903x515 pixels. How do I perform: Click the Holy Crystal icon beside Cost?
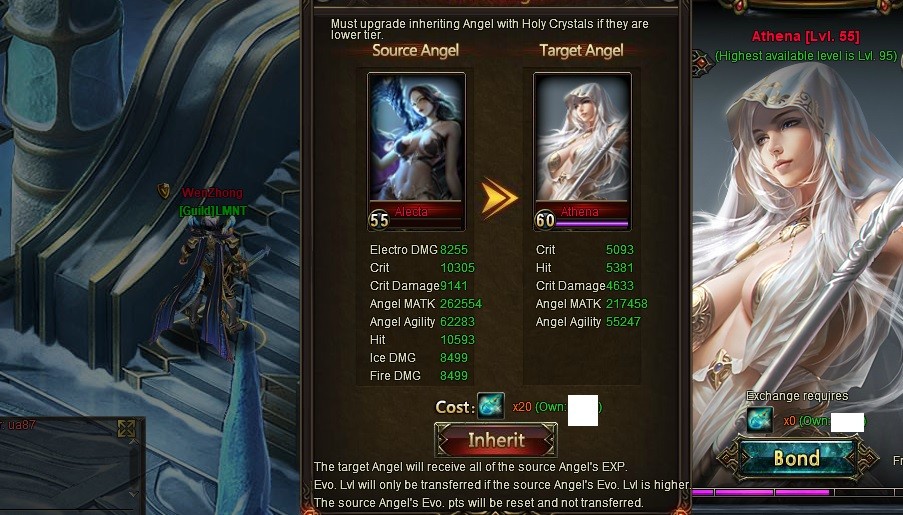(491, 407)
